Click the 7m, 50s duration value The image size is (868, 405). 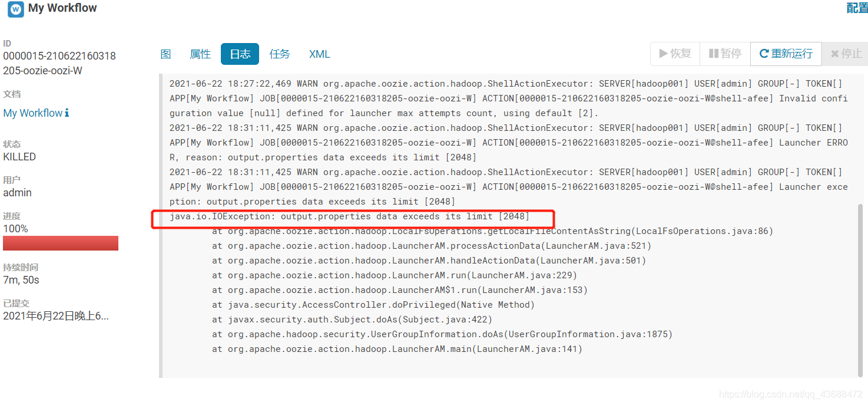tap(21, 280)
